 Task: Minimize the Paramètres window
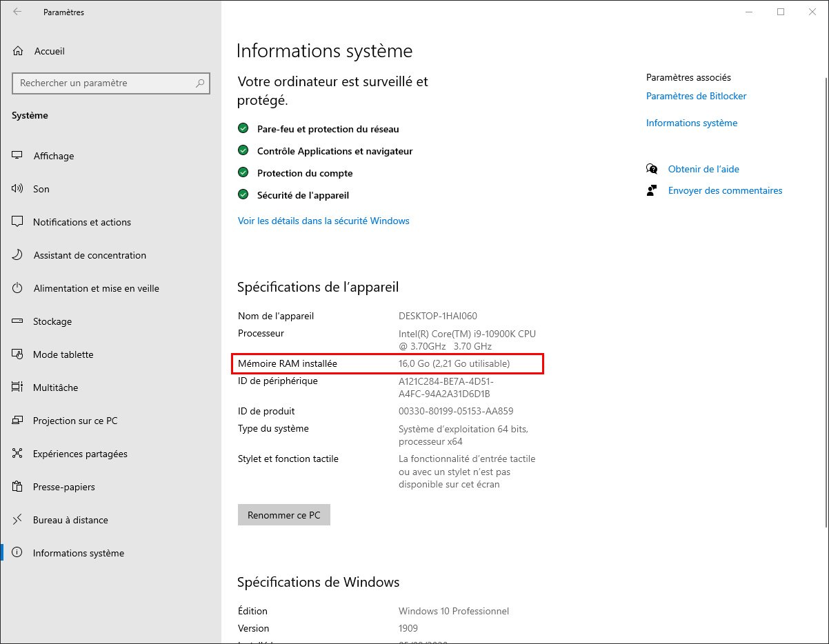[749, 12]
